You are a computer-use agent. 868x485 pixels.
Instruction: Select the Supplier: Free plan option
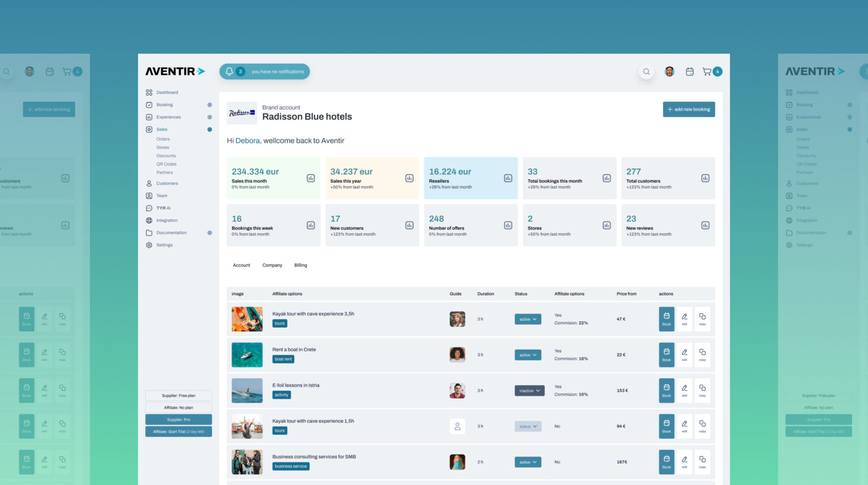[179, 396]
